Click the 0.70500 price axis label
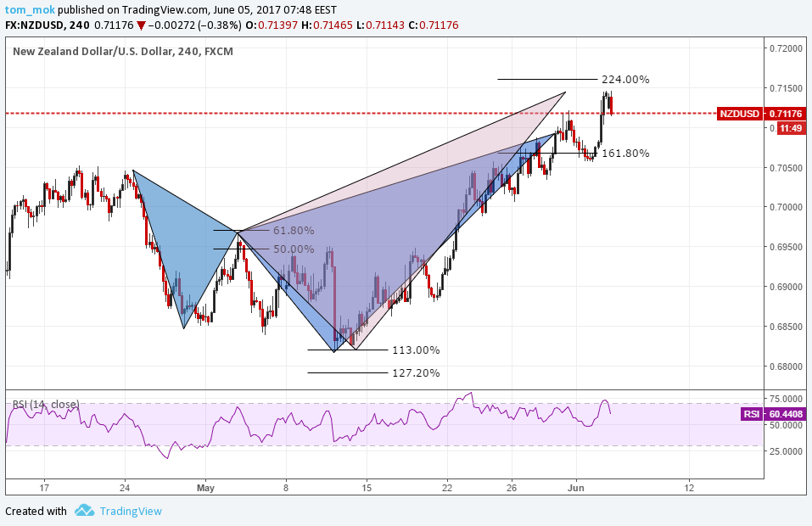Screen dimensions: 812x526 click(x=786, y=168)
